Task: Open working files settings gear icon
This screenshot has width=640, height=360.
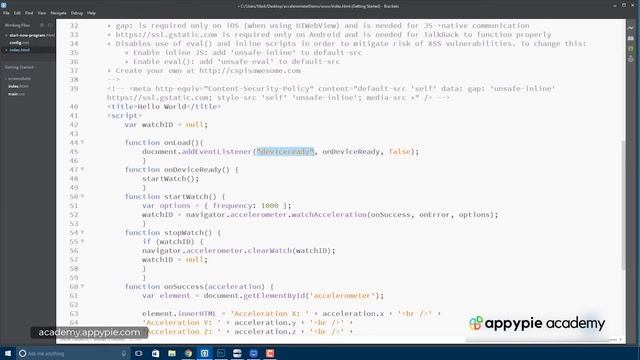Action: coord(42,25)
